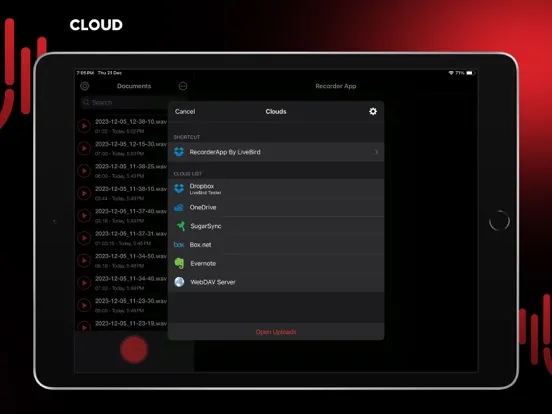Image resolution: width=552 pixels, height=414 pixels.
Task: Select file name 2023-12-05_11-34-50.wav
Action: [x=131, y=256]
